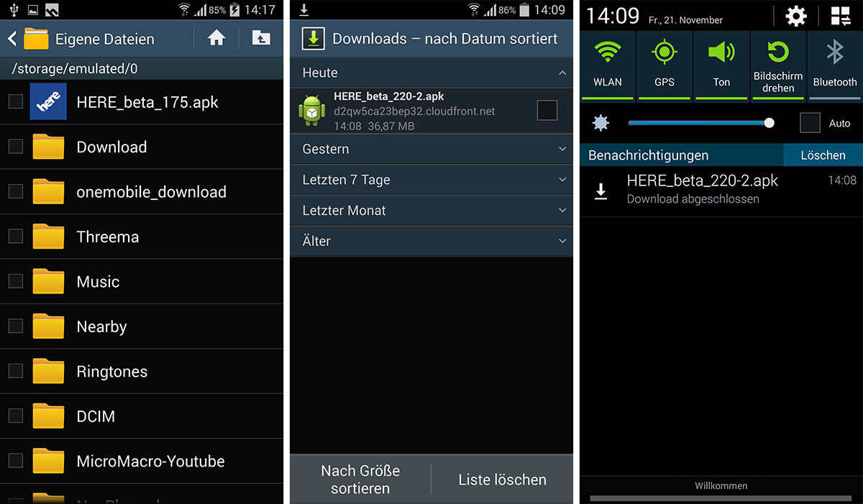The width and height of the screenshot is (863, 504).
Task: Tap download icon in Benachrichtigungen entry
Action: click(601, 191)
